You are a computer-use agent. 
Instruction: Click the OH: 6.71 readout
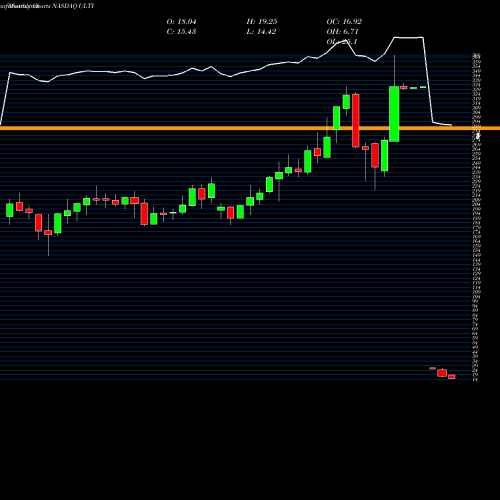[342, 32]
